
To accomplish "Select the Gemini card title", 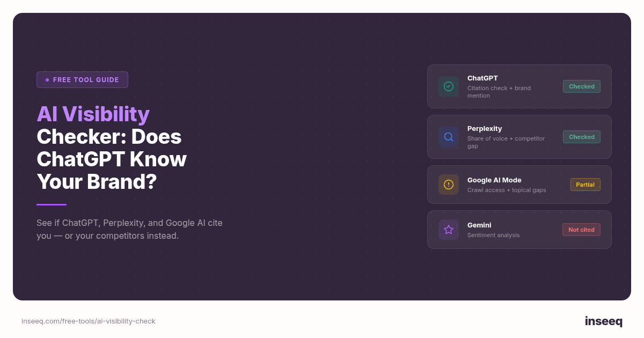I will [x=479, y=225].
